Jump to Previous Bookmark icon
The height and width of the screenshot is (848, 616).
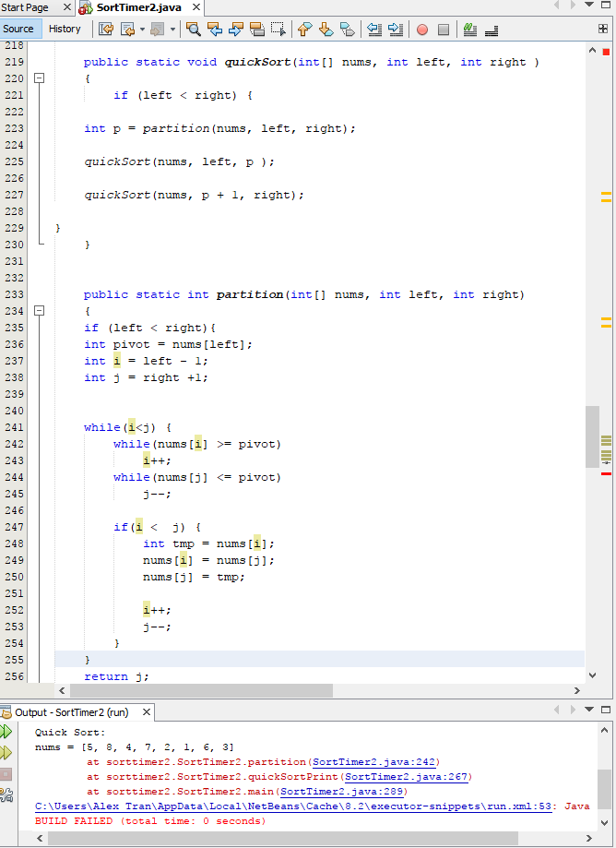304,30
